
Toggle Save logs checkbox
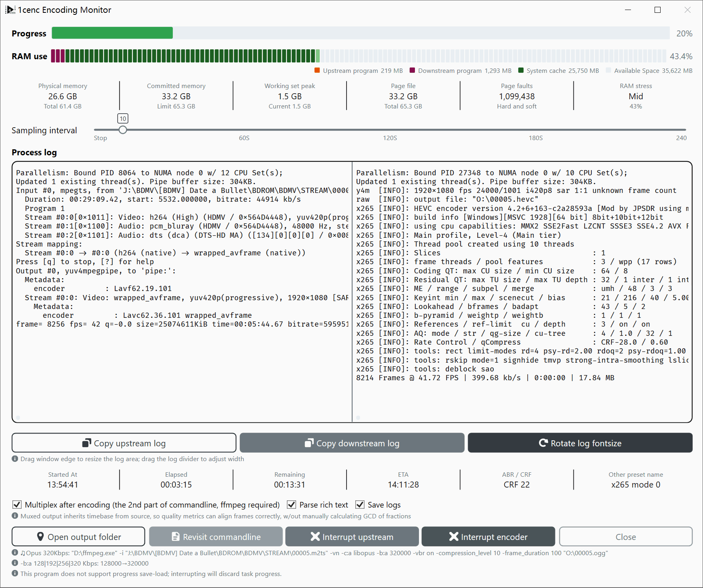[x=360, y=505]
